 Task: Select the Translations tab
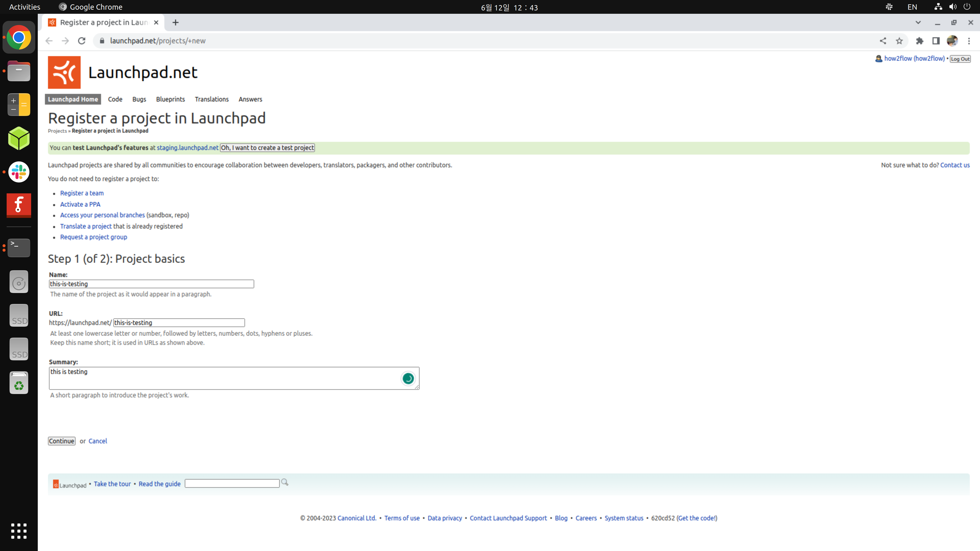pos(212,99)
